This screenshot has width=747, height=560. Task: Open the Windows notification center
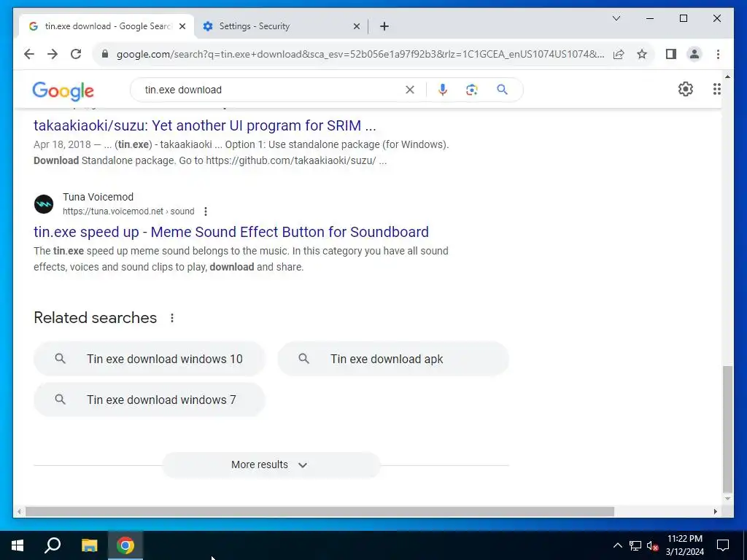[x=723, y=545]
